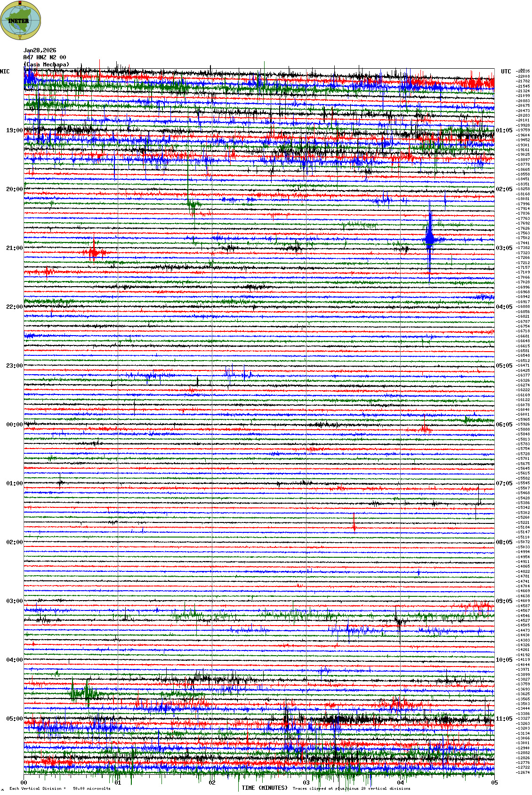Click the 01 minute axis tick label

pos(118,783)
